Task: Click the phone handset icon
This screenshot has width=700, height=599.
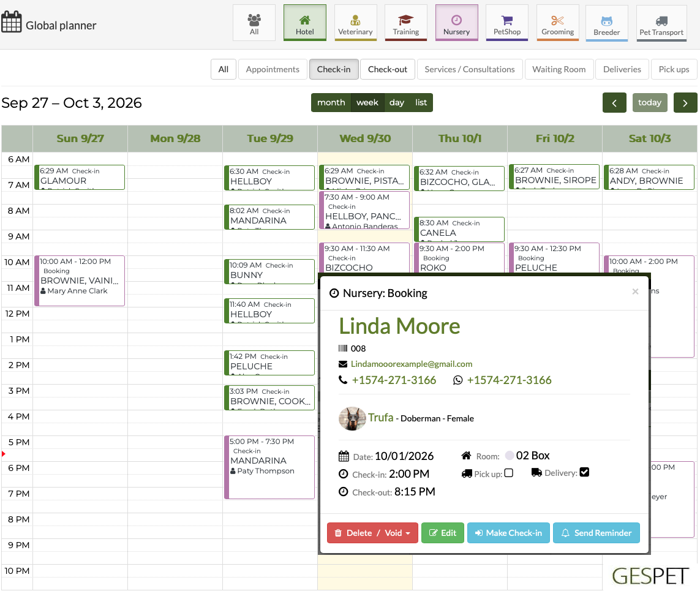Action: 343,380
